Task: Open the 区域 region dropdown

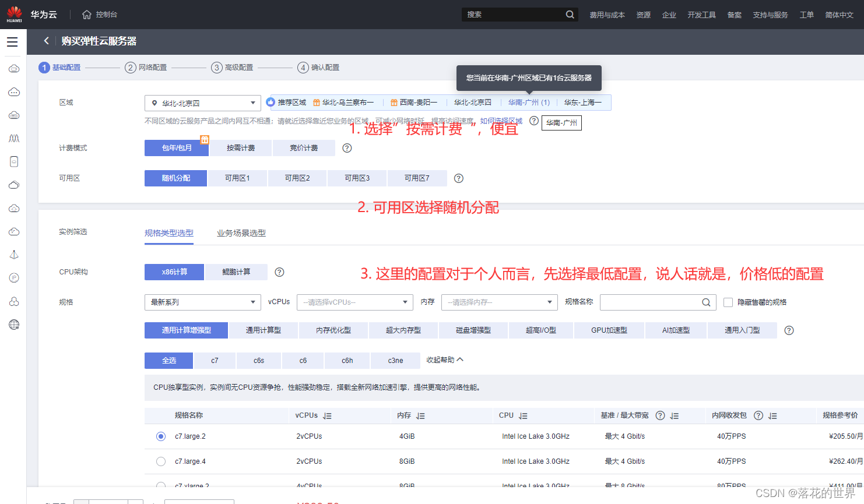Action: [203, 103]
